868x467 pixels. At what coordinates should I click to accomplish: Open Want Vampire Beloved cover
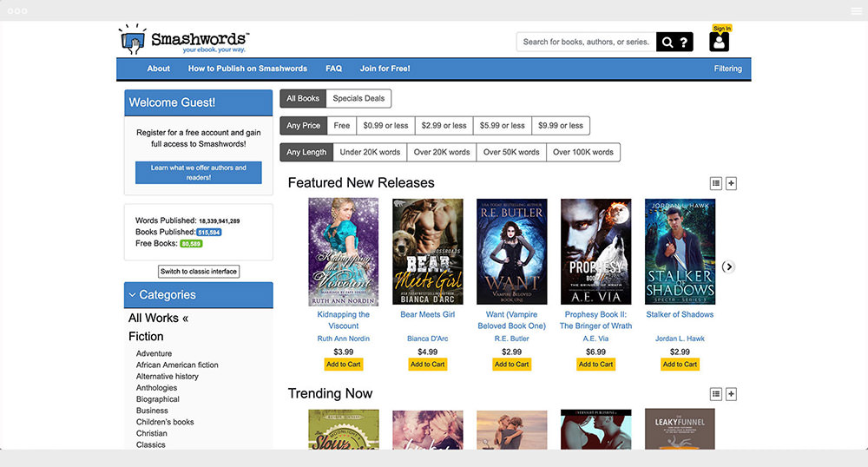point(511,252)
